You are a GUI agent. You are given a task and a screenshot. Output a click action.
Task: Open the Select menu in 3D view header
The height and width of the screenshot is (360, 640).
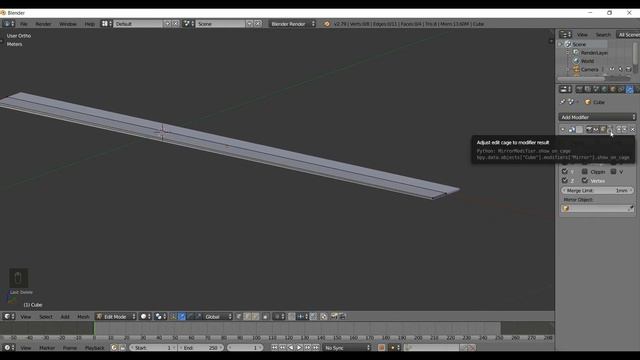[x=46, y=317]
